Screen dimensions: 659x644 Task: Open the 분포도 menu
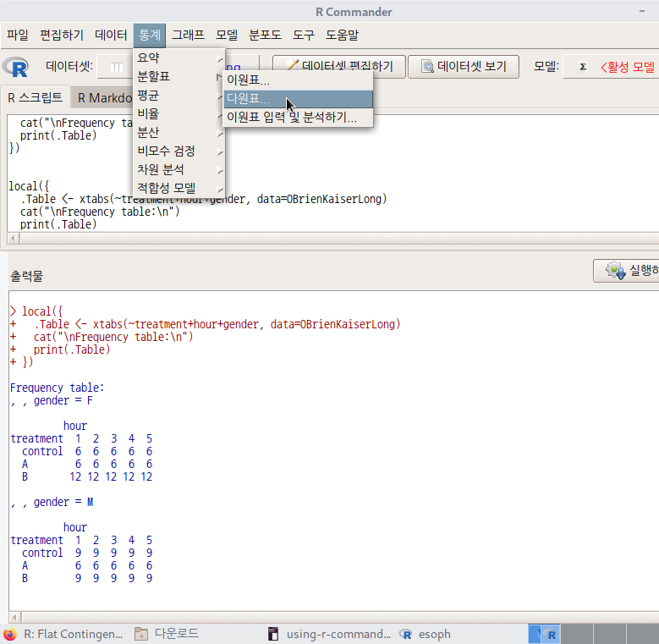[x=265, y=35]
